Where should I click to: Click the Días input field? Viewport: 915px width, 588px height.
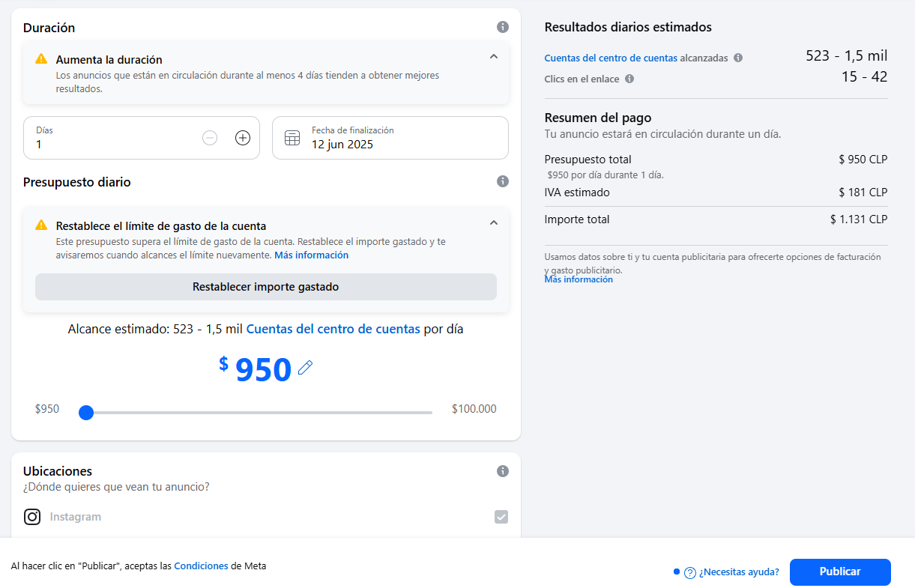[112, 144]
